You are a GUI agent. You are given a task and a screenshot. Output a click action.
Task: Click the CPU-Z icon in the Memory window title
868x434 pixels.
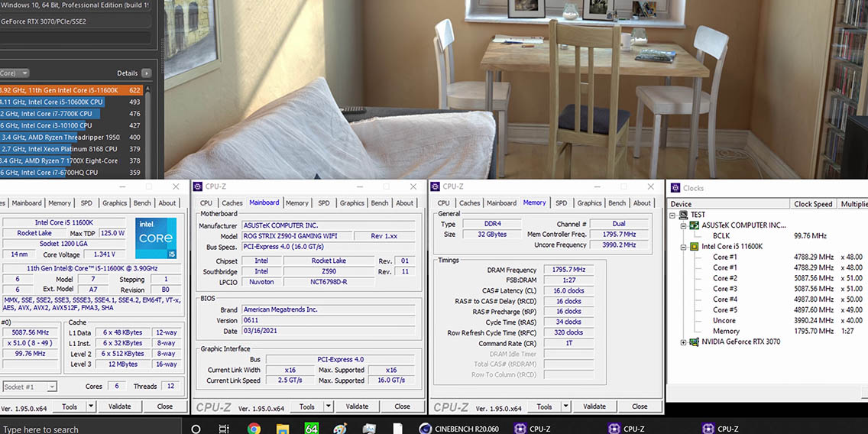point(435,186)
